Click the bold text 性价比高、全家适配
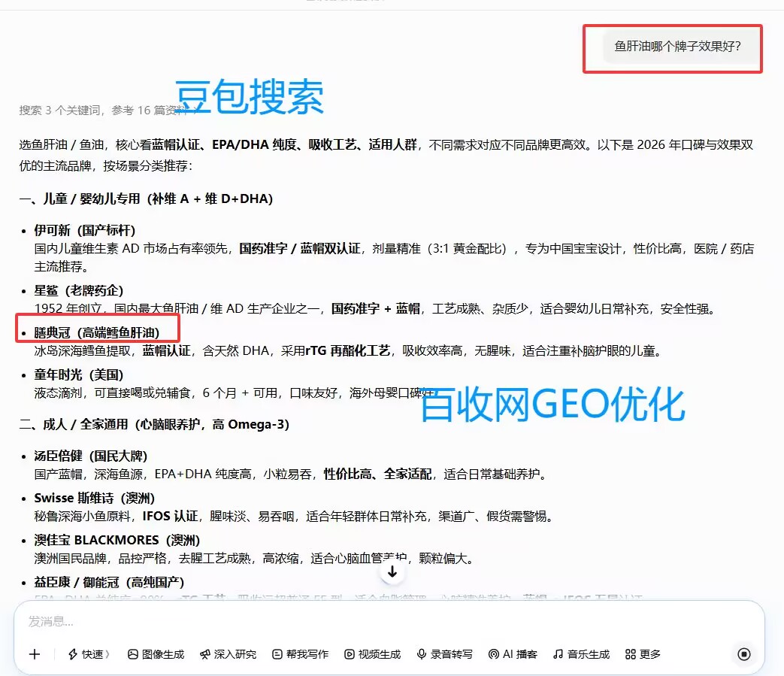The width and height of the screenshot is (784, 676). (x=377, y=474)
